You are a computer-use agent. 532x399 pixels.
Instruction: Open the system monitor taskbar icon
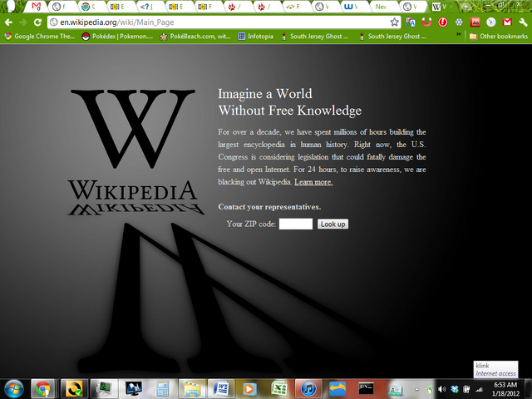click(x=104, y=389)
